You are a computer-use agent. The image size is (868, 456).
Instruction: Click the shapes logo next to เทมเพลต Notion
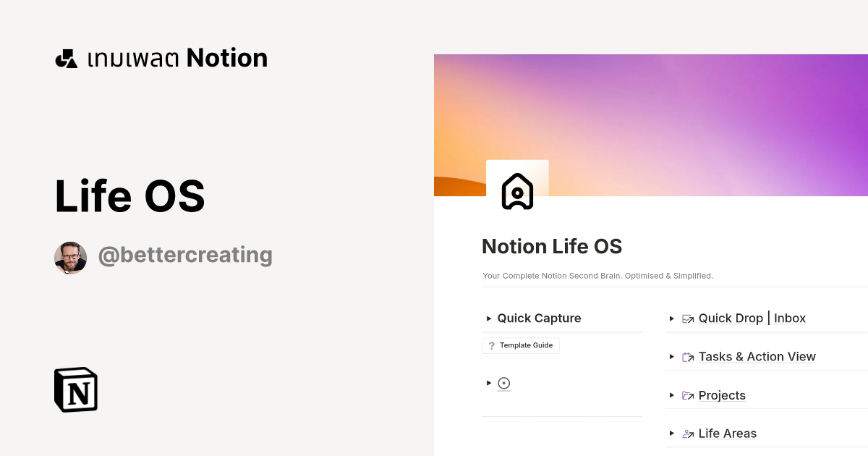[x=66, y=58]
